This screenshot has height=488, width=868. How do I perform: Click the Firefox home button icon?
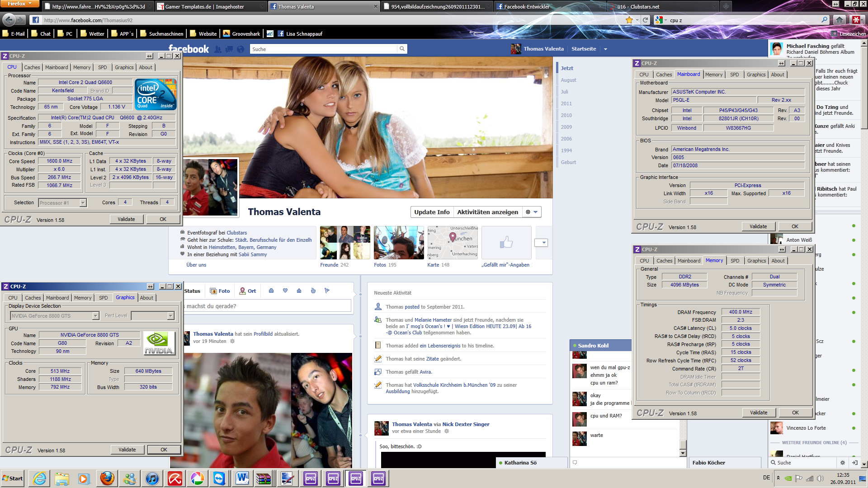(840, 20)
